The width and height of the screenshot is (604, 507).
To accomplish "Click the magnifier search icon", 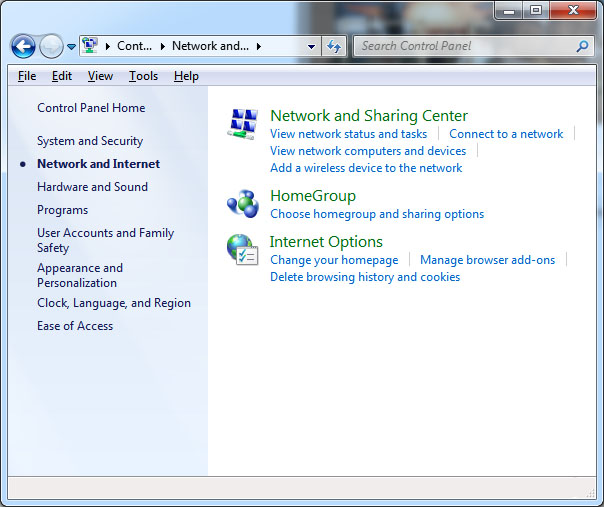I will click(582, 46).
